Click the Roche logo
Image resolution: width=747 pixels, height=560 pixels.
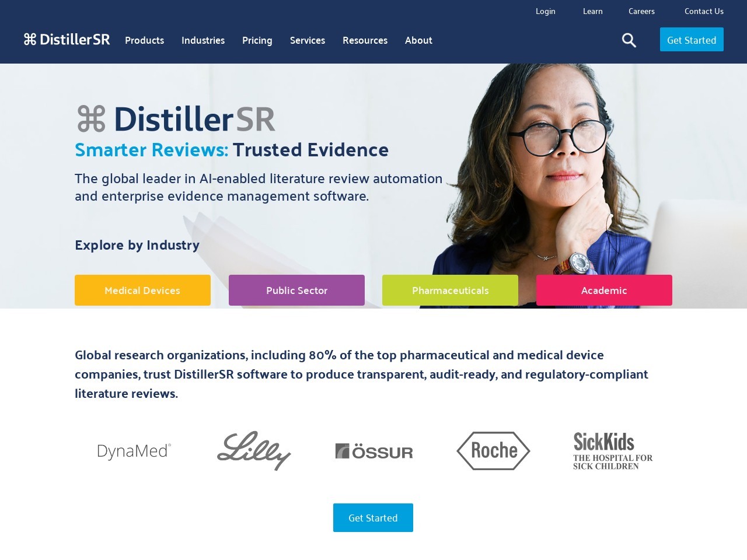[x=493, y=450]
